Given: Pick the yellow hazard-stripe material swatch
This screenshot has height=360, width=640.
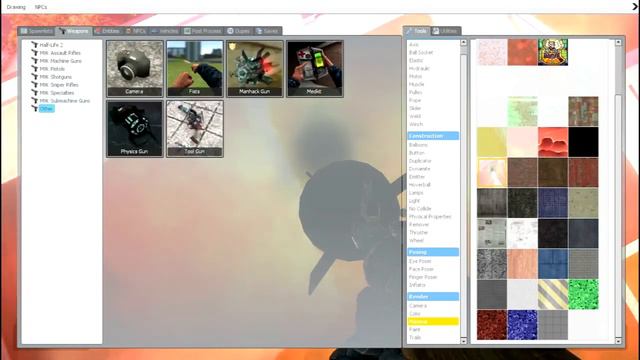Looking at the screenshot, I should pyautogui.click(x=553, y=294).
